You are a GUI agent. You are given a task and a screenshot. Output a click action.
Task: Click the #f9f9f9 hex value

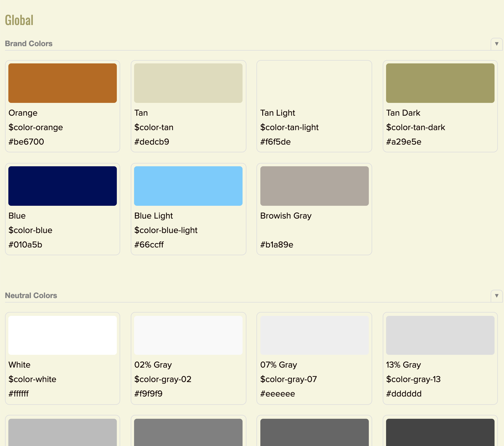pos(148,394)
